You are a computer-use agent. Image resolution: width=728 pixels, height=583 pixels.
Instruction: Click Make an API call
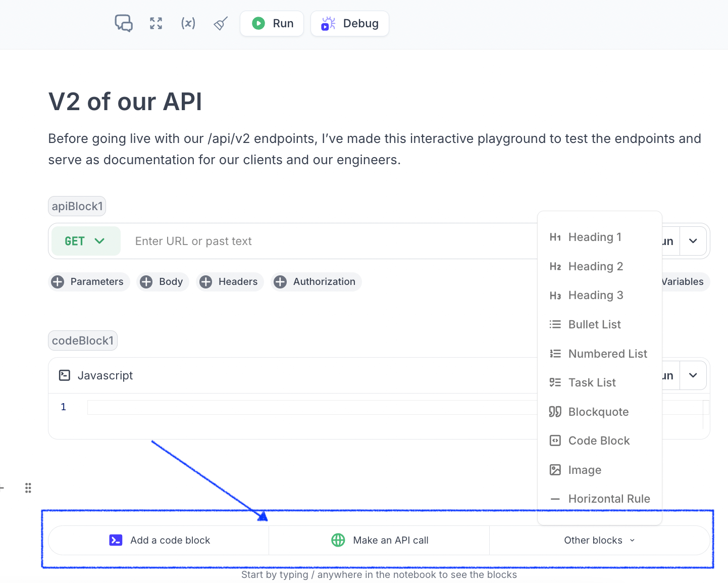(379, 540)
